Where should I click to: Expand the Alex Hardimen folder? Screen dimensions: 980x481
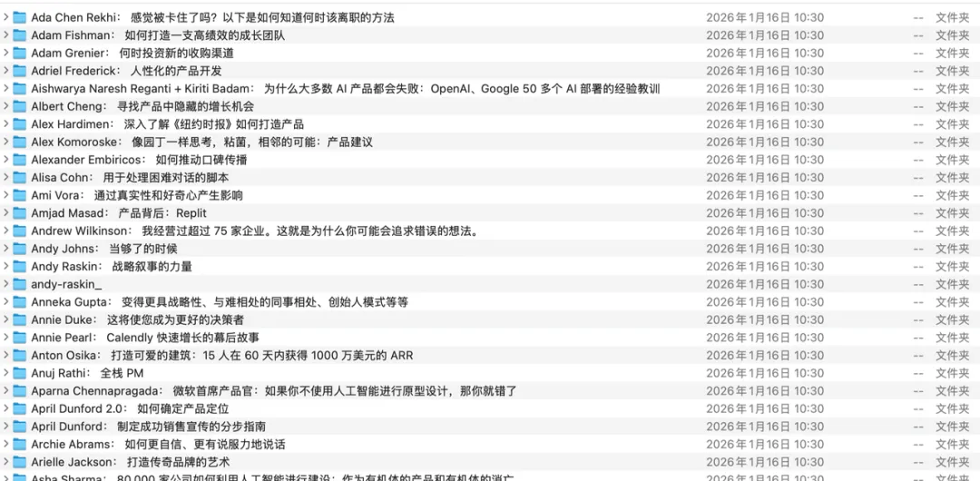tap(5, 124)
